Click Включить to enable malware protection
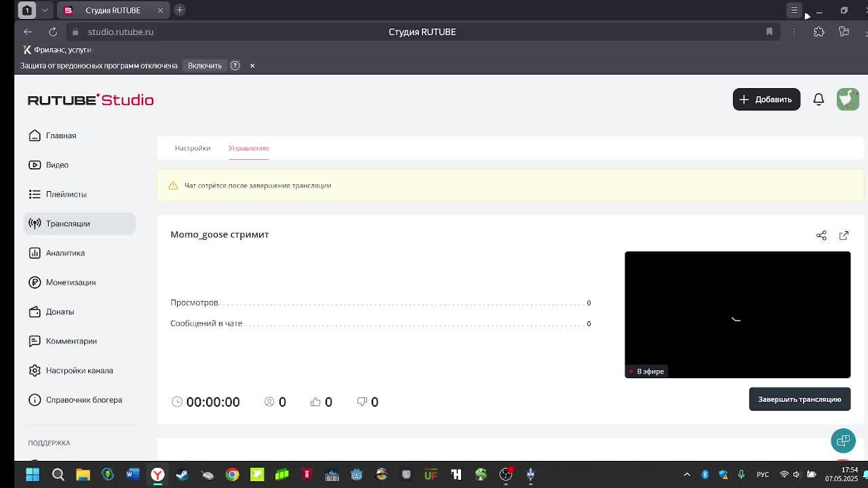The image size is (868, 488). (x=205, y=66)
